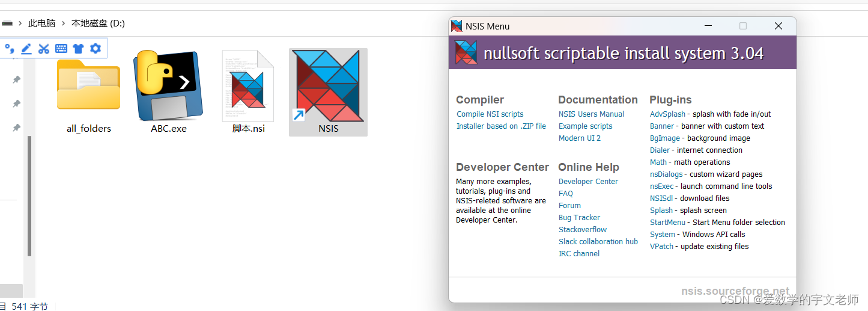Click the 脚本.nsi file name label

249,129
